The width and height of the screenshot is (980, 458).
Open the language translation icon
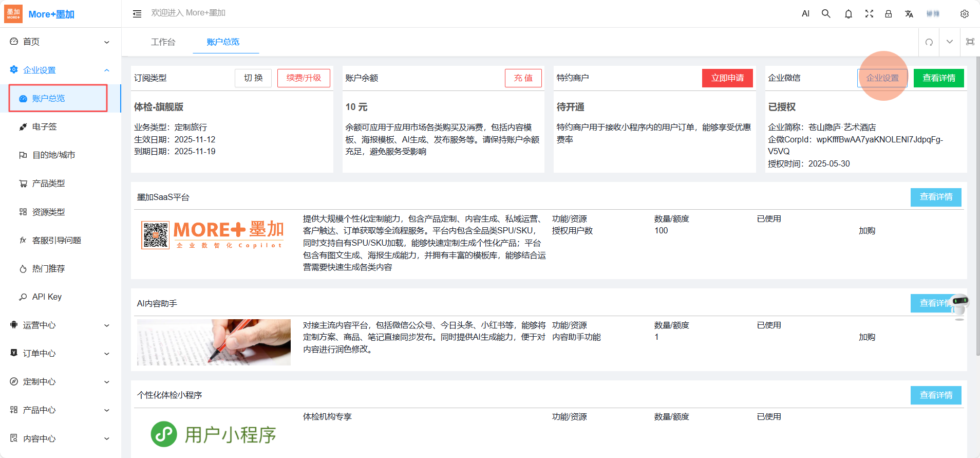click(x=909, y=14)
